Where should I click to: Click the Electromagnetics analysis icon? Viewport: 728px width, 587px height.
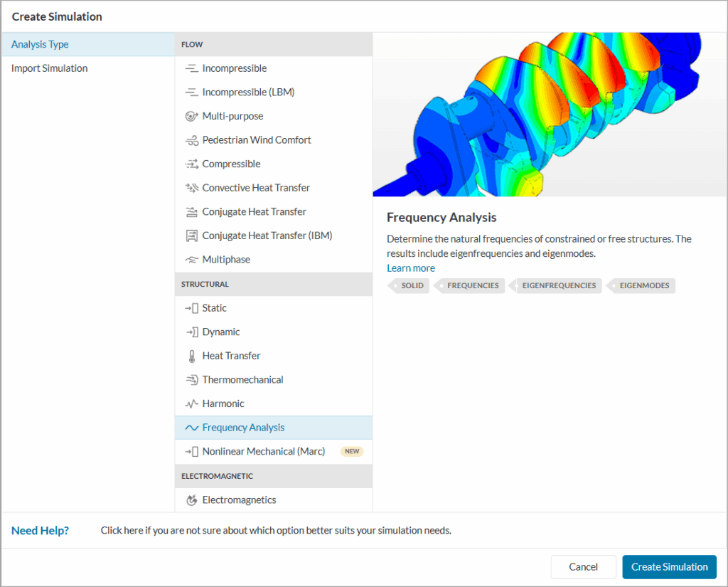(x=192, y=499)
